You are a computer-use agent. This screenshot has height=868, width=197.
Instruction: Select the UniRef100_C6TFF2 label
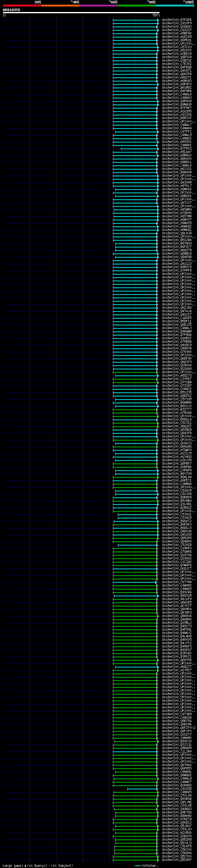(176, 132)
